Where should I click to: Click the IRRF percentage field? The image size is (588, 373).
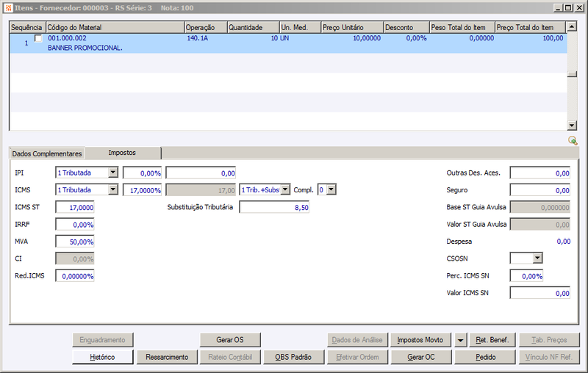pyautogui.click(x=75, y=225)
